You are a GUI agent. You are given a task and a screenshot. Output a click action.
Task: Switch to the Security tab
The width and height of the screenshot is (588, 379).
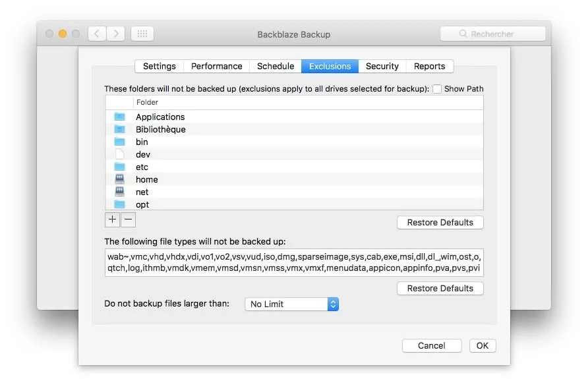(x=382, y=67)
